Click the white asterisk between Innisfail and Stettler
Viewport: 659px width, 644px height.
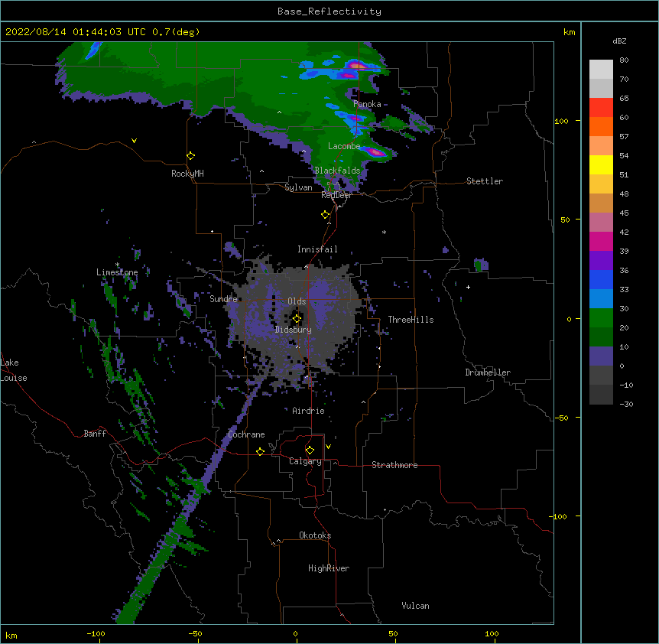(384, 232)
